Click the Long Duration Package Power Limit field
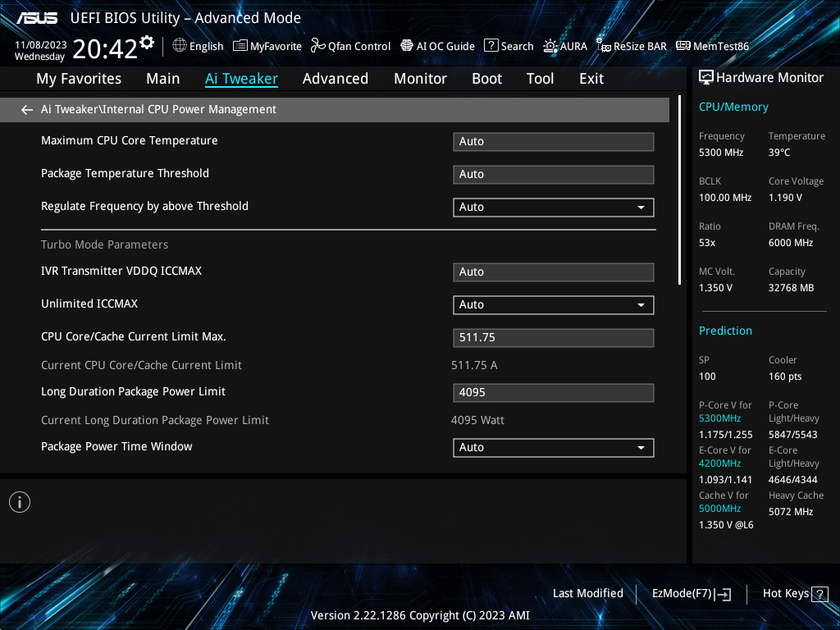The image size is (840, 630). [554, 393]
